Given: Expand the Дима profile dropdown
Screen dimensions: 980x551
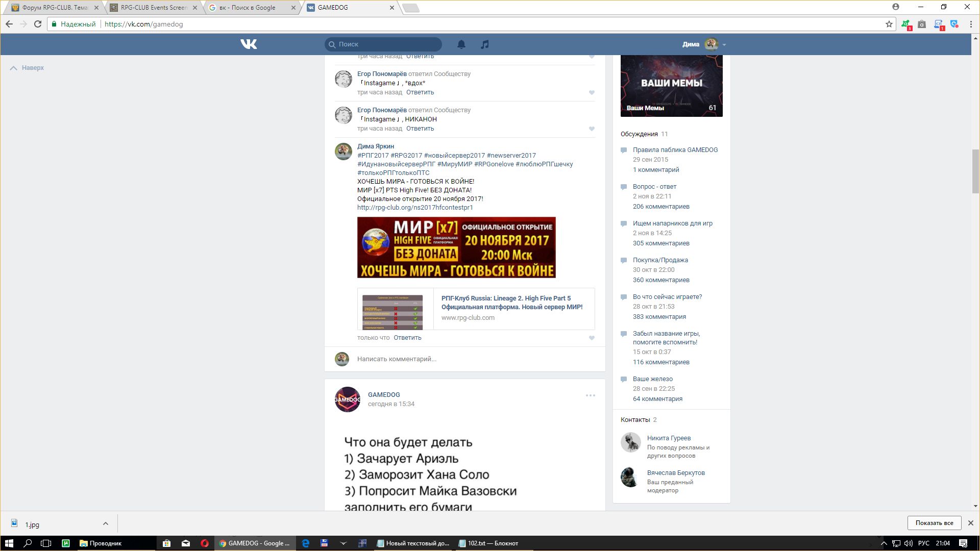Looking at the screenshot, I should 724,44.
